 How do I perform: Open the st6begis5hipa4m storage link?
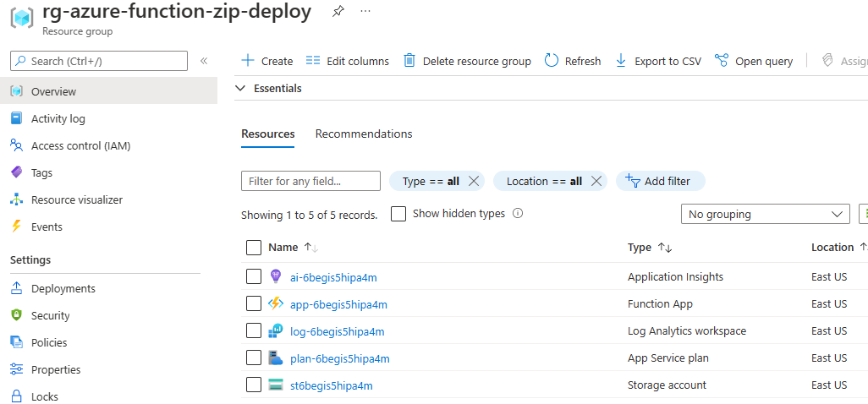click(x=332, y=385)
